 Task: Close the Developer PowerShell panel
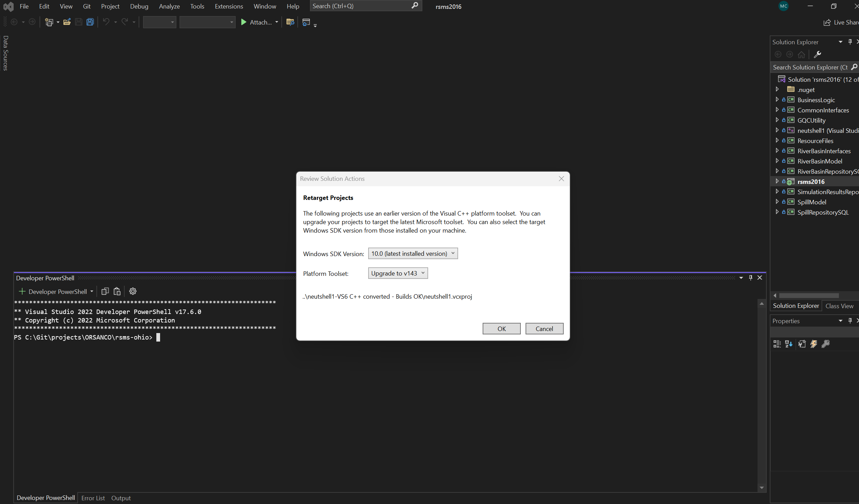click(x=760, y=278)
